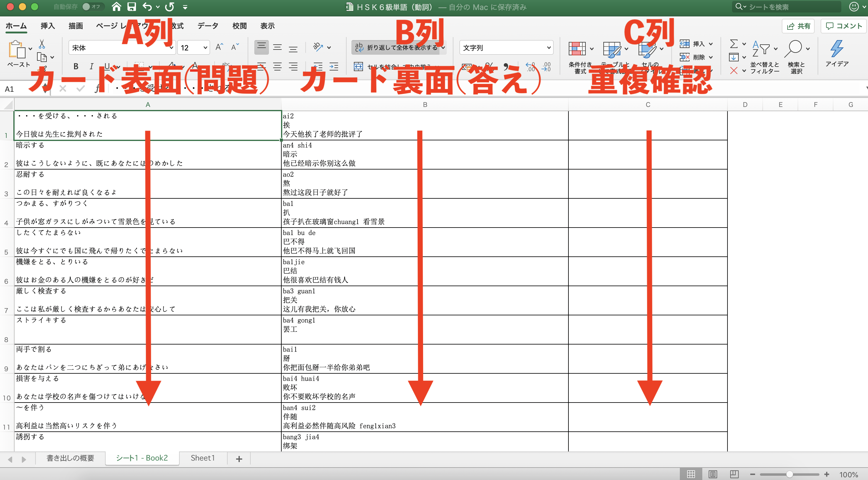The image size is (868, 480).
Task: Switch to the Sheet1 sheet tab
Action: pyautogui.click(x=202, y=458)
